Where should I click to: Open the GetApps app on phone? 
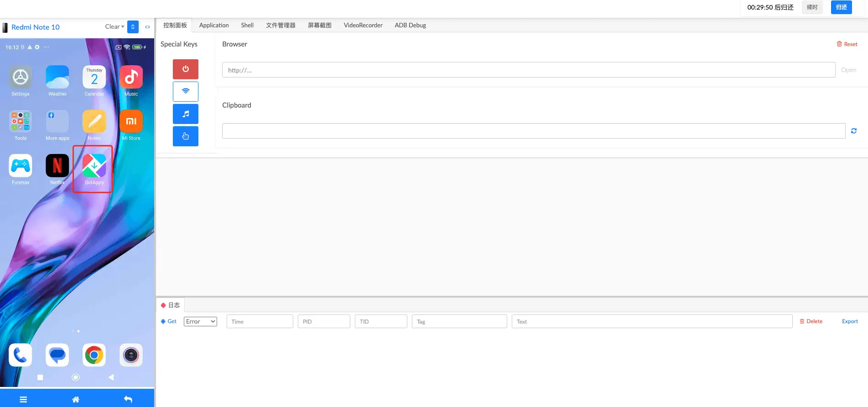tap(94, 167)
